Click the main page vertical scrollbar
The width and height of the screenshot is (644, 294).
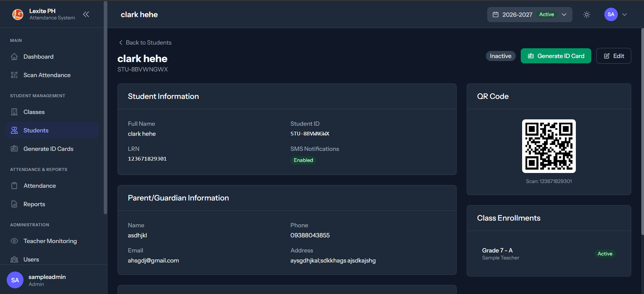tap(642, 131)
